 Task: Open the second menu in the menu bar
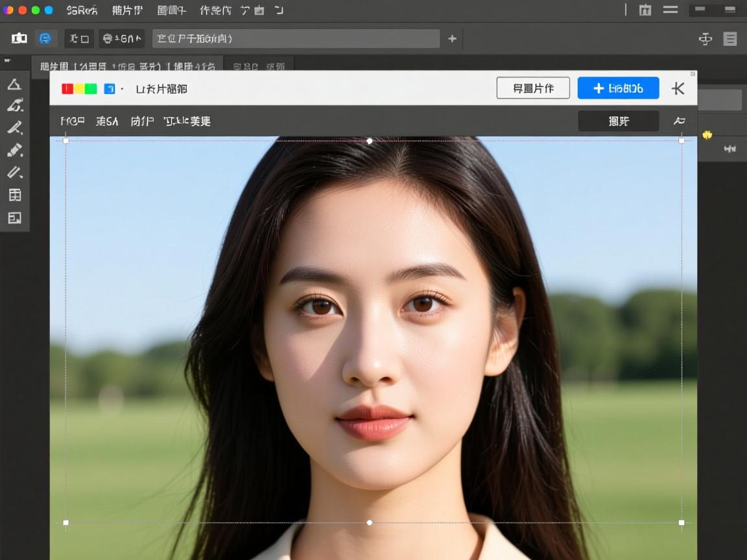[x=127, y=10]
